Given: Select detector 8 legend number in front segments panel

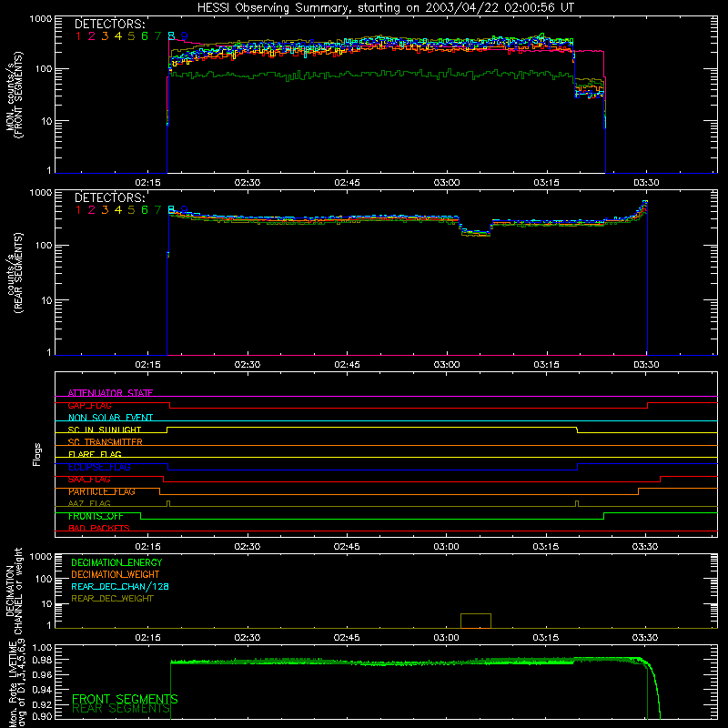Looking at the screenshot, I should coord(171,36).
